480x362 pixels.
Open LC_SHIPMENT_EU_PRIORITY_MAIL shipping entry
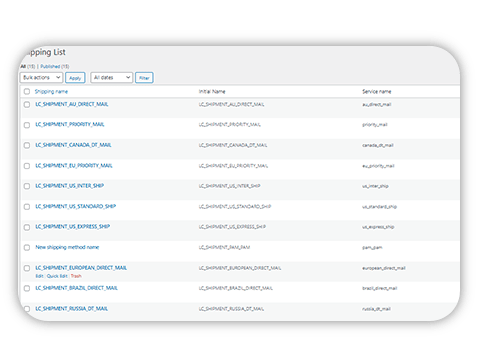[x=74, y=166]
